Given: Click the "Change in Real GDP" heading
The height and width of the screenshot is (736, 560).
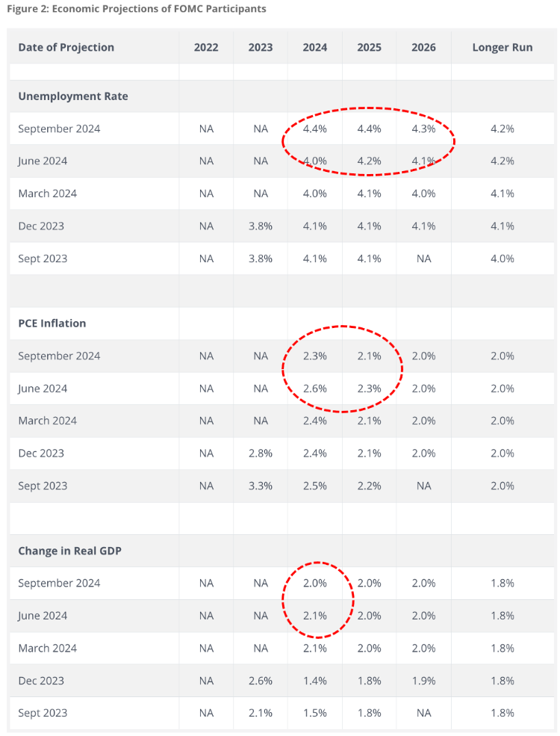Looking at the screenshot, I should click(70, 551).
